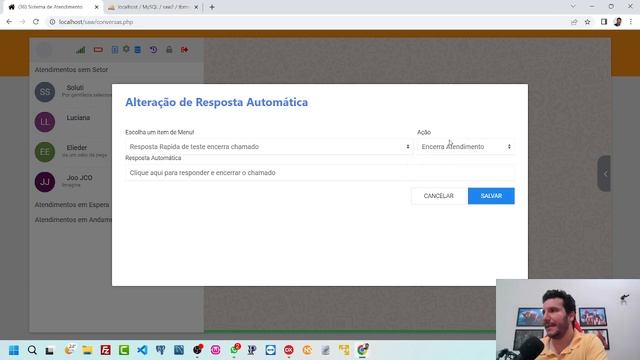Open Windows Start menu

pos(13,350)
